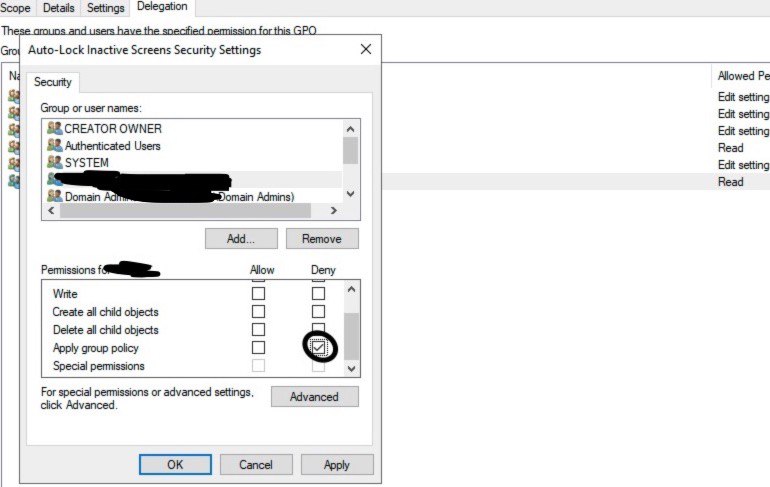Select the Delegation tab
Image resolution: width=770 pixels, height=487 pixels.
pyautogui.click(x=162, y=6)
